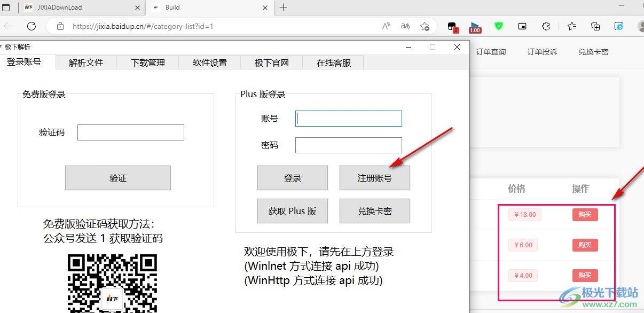Image resolution: width=644 pixels, height=313 pixels.
Task: Switch to the Build browser tab
Action: point(209,7)
